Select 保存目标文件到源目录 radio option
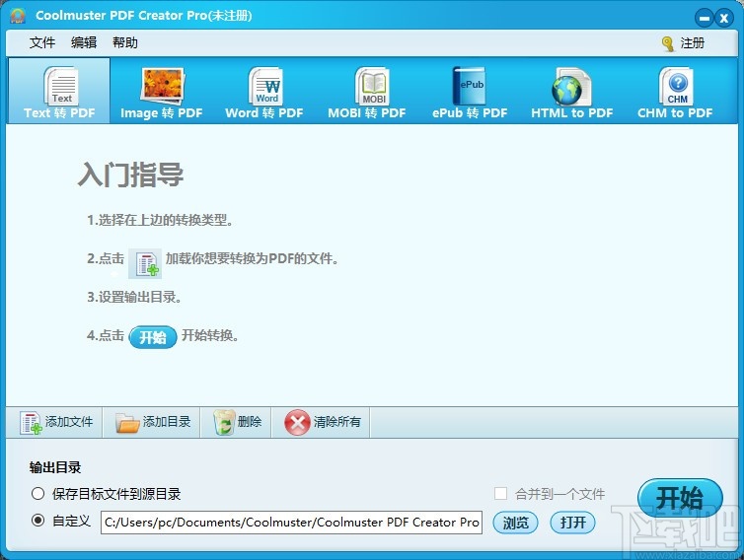This screenshot has width=744, height=560. click(37, 494)
